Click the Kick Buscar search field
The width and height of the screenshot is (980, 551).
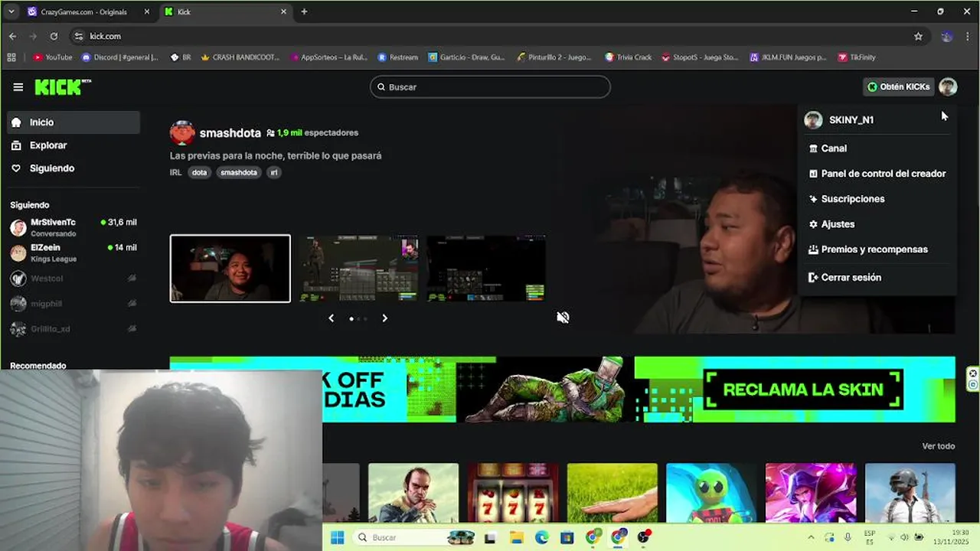pyautogui.click(x=490, y=87)
